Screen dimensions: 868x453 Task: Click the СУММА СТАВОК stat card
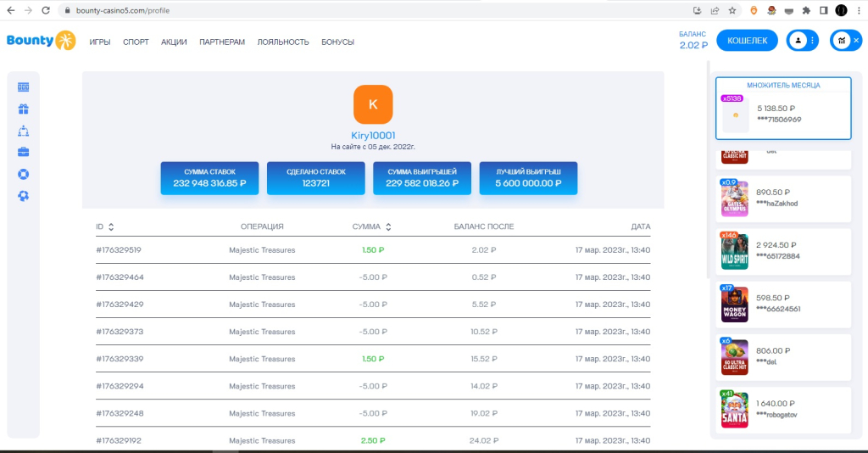[210, 178]
